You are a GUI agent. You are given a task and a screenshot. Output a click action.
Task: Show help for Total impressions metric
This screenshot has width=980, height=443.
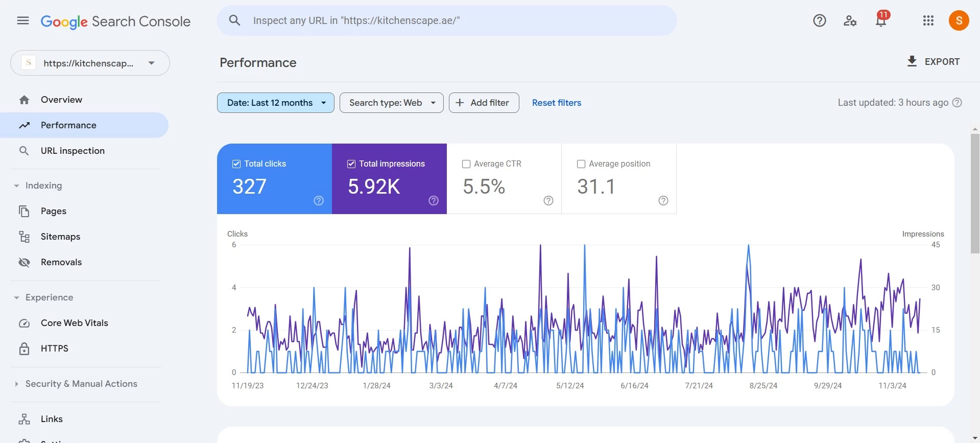tap(434, 201)
